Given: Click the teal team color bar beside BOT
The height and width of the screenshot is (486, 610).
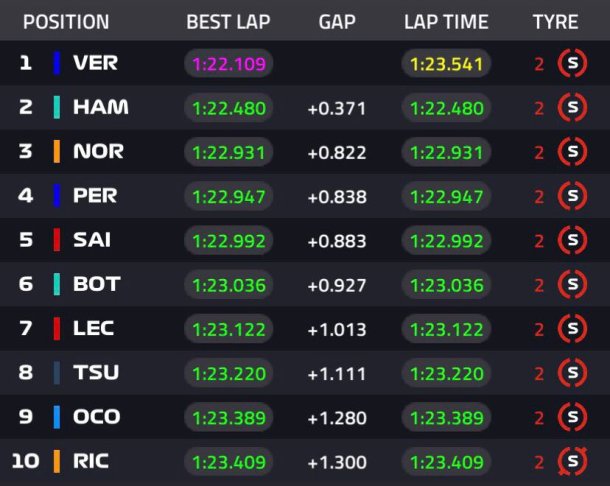Looking at the screenshot, I should coord(57,284).
